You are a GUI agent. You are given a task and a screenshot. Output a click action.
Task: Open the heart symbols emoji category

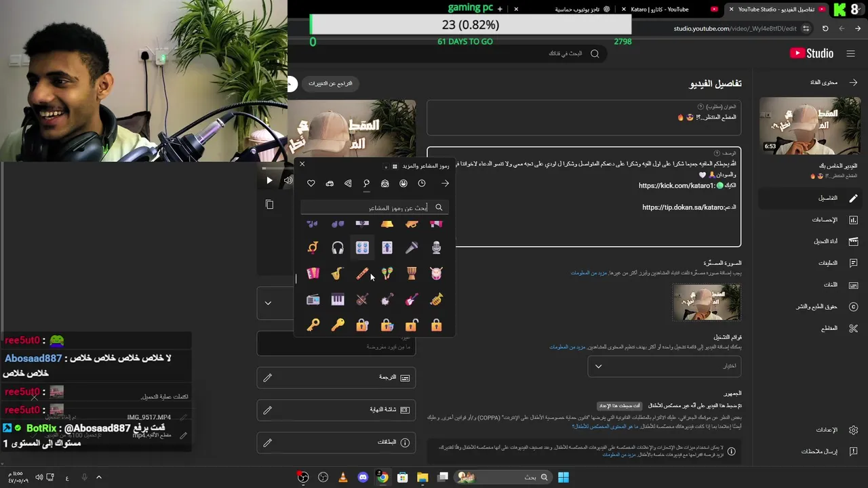pyautogui.click(x=311, y=183)
